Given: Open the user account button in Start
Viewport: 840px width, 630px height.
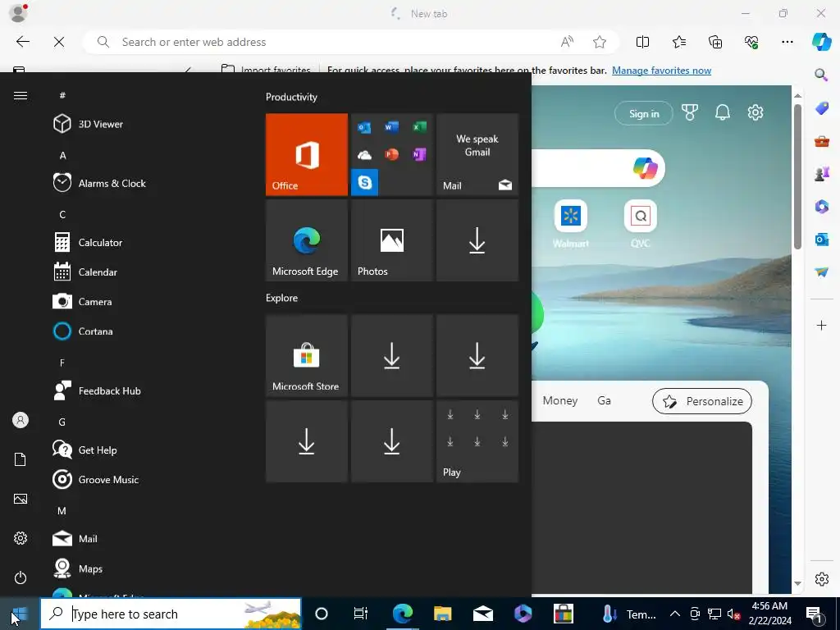Looking at the screenshot, I should pos(21,420).
